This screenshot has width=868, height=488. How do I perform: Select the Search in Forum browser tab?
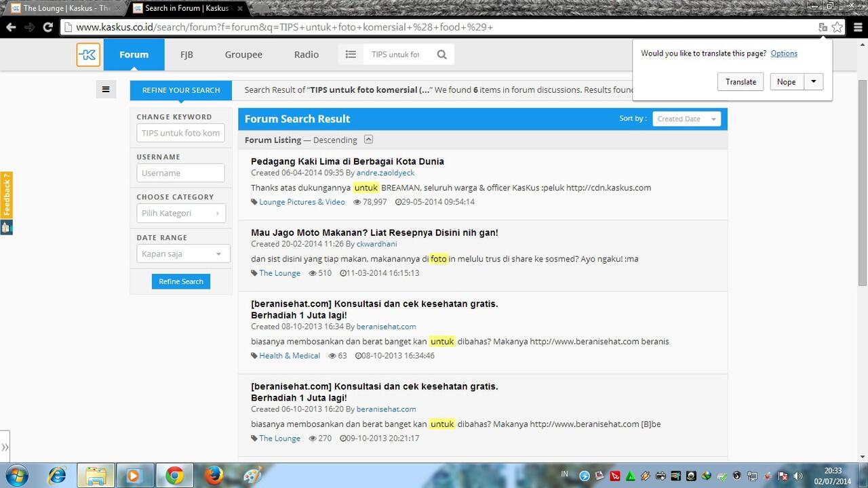click(x=186, y=8)
